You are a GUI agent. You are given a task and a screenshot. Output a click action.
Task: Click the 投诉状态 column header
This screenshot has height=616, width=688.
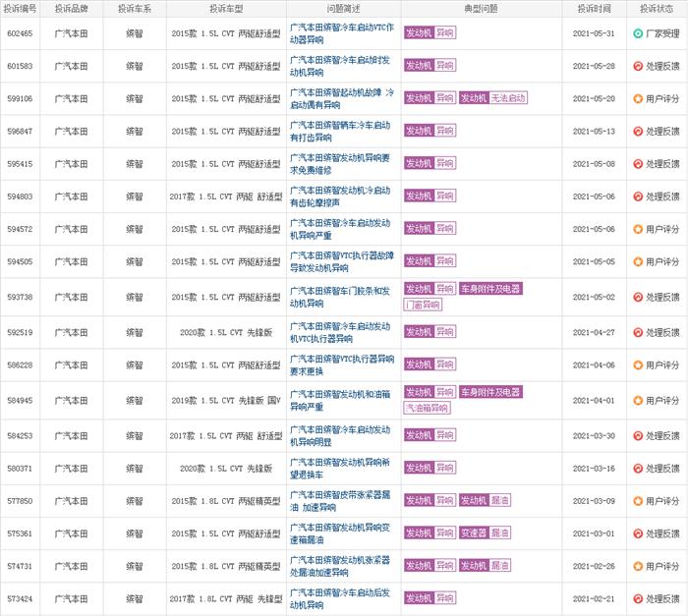pos(657,9)
